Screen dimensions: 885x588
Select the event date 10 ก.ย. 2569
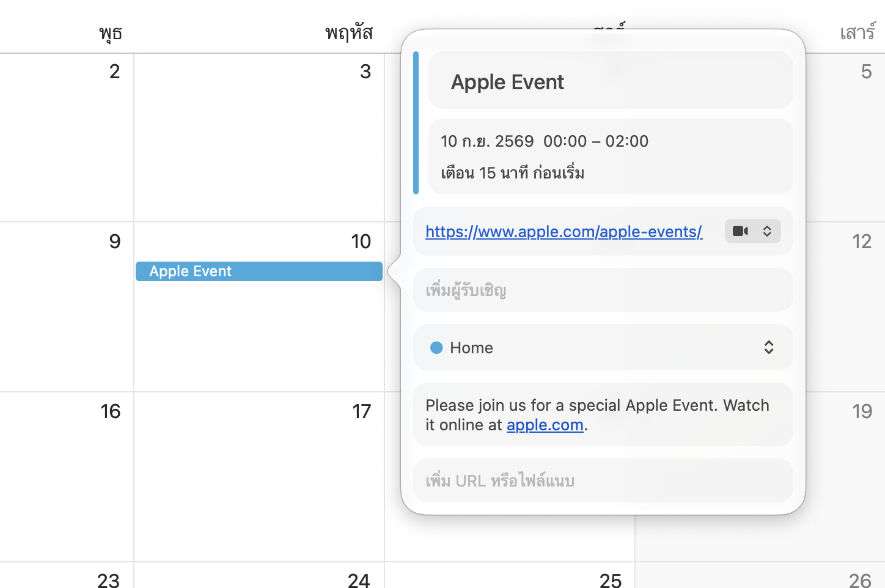487,141
